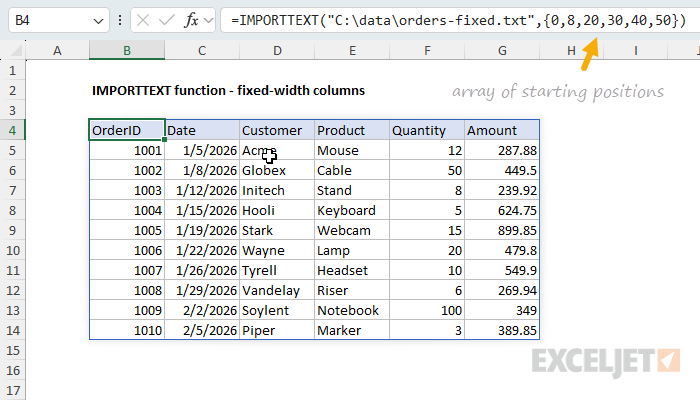Click product cell Headset
Viewport: 700px width, 400px height.
pos(352,271)
